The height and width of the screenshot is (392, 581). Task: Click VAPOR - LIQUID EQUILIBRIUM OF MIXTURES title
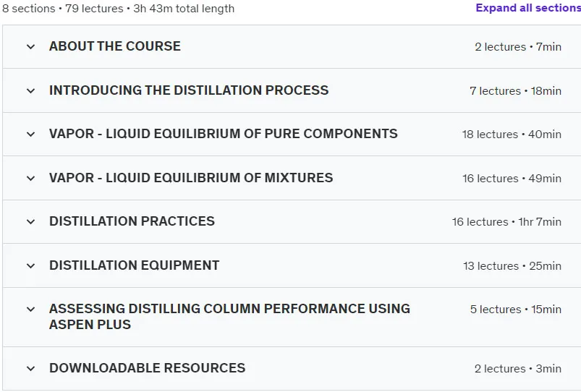click(191, 178)
